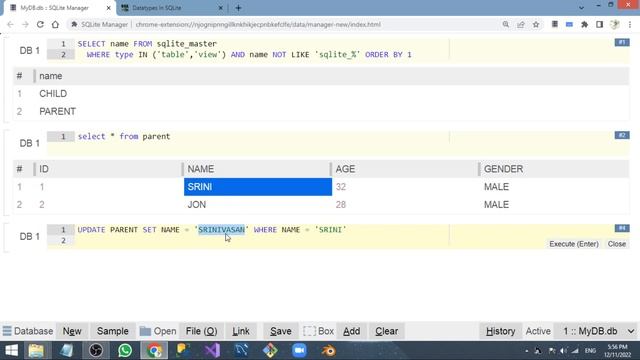640x360 pixels.
Task: Click New in the bottom toolbar
Action: click(72, 331)
